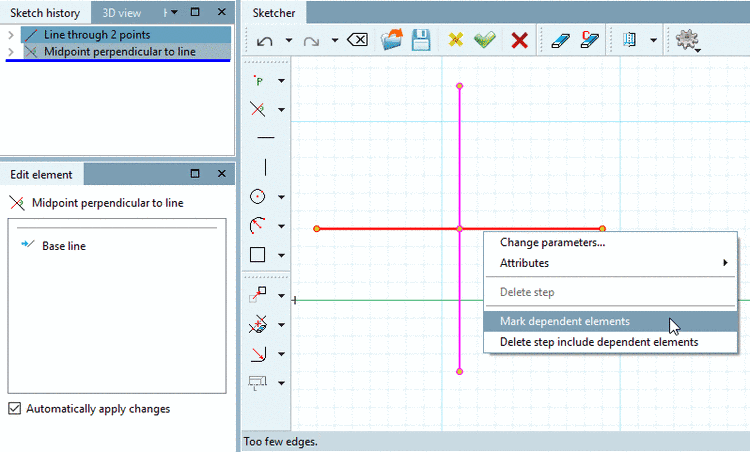Apply sketch with the green checkmark icon
This screenshot has width=750, height=452.
pos(485,40)
